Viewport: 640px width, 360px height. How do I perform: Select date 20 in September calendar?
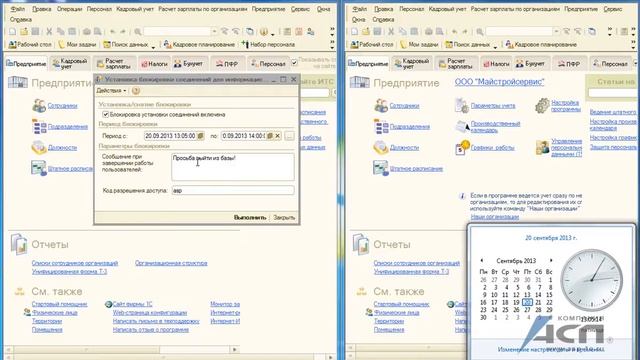[527, 302]
